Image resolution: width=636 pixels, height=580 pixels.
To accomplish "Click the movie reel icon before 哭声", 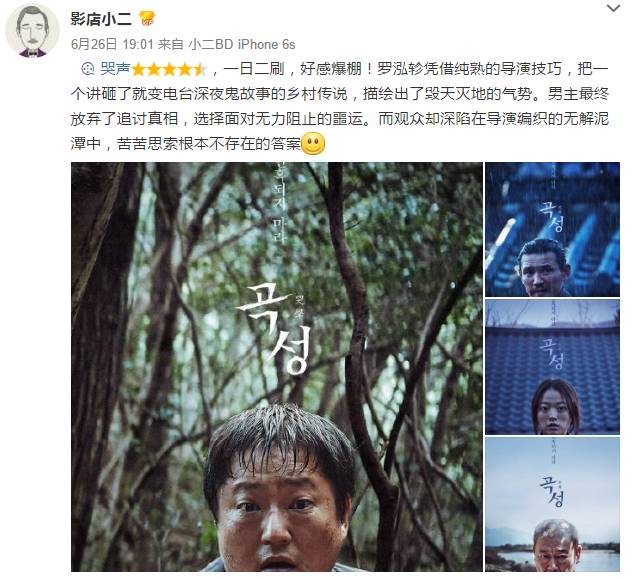I will [88, 69].
